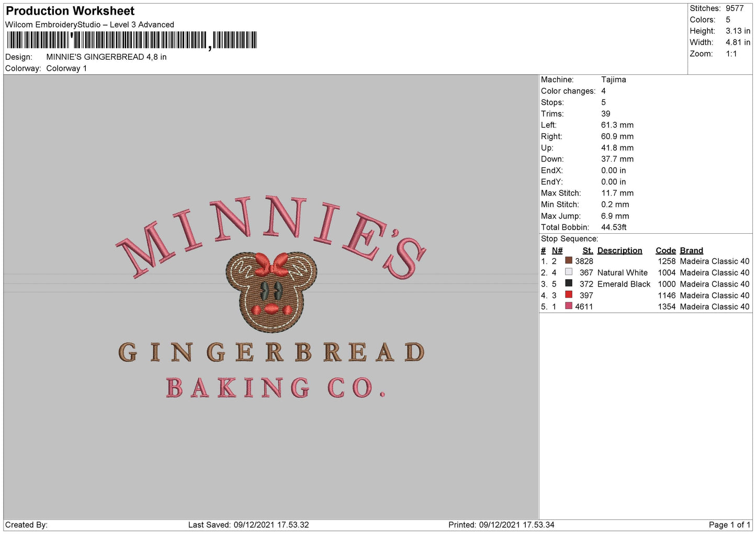Click the Natural White description text
The width and height of the screenshot is (756, 534).
(622, 272)
